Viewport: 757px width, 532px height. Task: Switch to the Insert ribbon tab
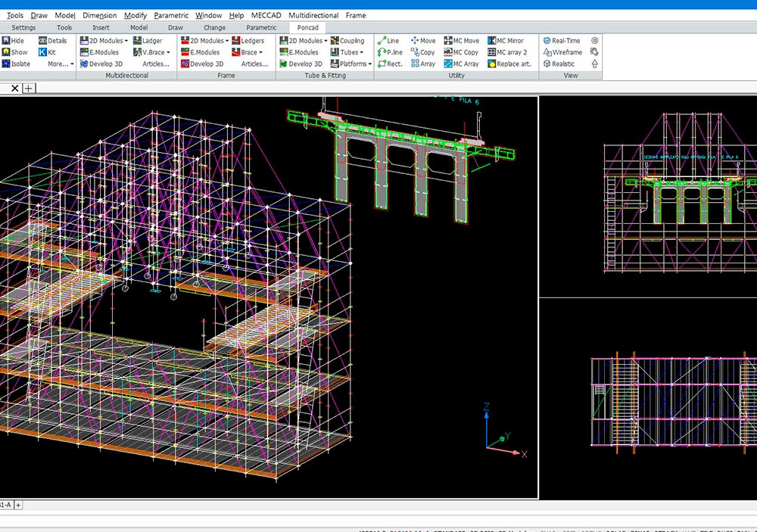[x=101, y=27]
